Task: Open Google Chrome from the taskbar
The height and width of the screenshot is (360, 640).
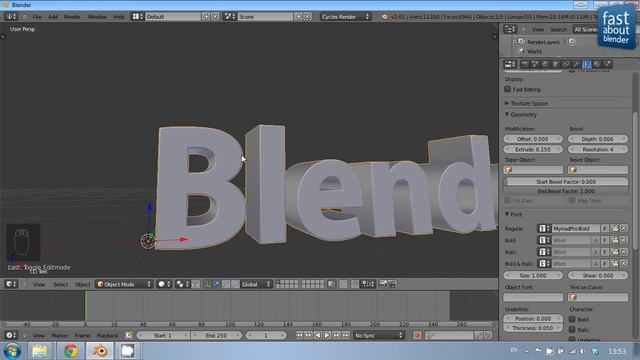Action: point(71,351)
